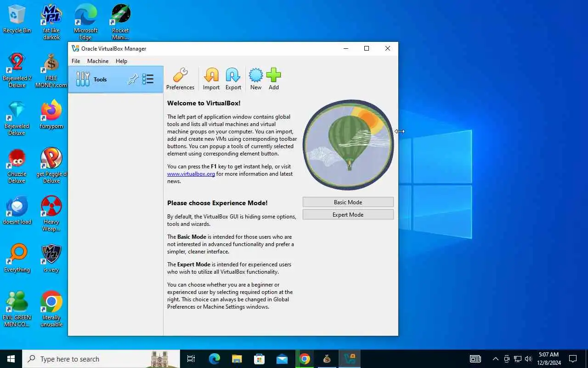The width and height of the screenshot is (588, 368).
Task: Select the Everything search shortcut
Action: pyautogui.click(x=17, y=259)
